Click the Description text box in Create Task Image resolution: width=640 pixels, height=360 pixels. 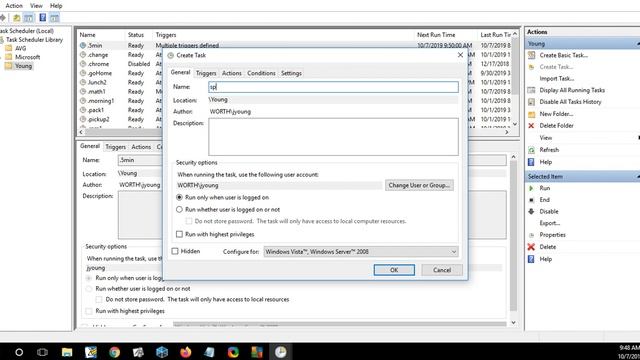pos(333,137)
